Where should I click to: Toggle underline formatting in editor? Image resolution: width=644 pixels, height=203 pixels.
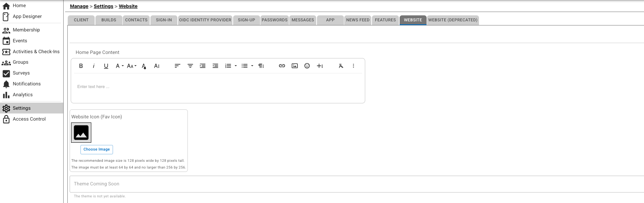click(x=106, y=66)
